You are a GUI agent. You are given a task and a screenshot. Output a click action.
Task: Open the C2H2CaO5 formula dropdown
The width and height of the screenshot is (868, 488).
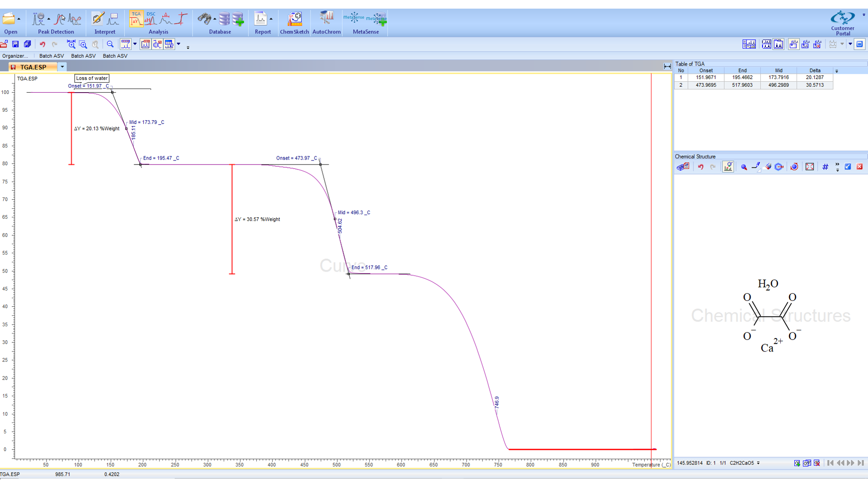point(758,463)
